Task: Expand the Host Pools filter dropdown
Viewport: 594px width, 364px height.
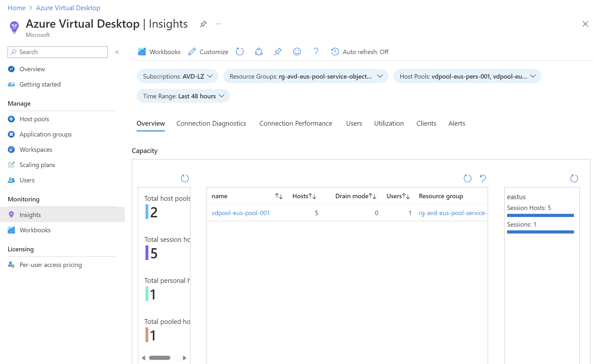Action: click(467, 76)
